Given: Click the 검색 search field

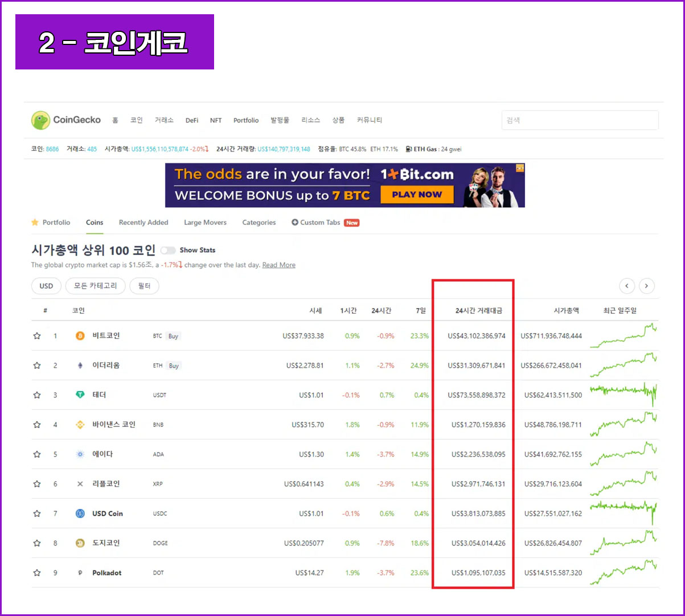Looking at the screenshot, I should [580, 121].
